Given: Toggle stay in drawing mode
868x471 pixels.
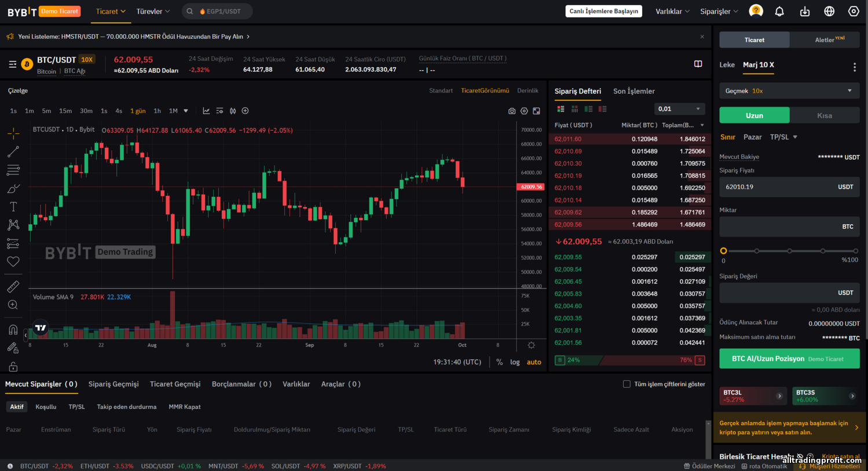Looking at the screenshot, I should pos(13,348).
